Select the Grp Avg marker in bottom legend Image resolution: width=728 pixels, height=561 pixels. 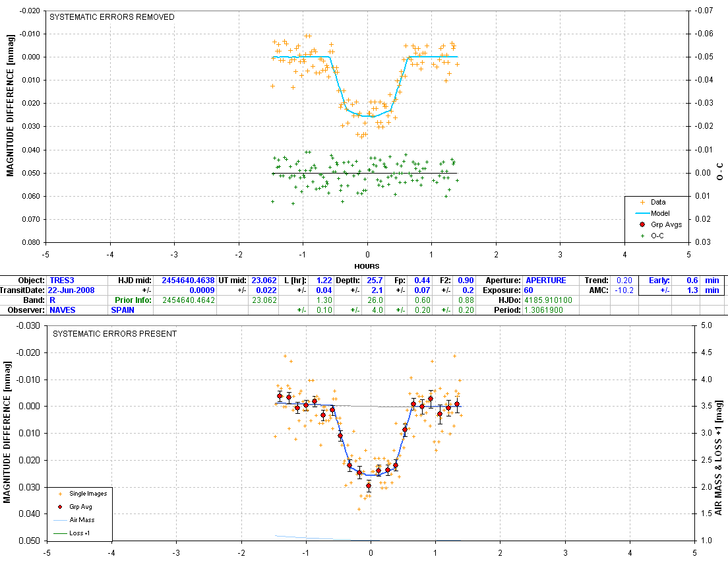tap(61, 506)
